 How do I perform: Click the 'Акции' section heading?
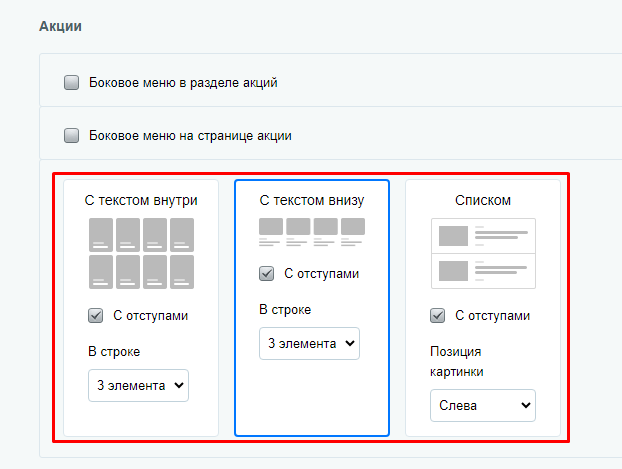[60, 26]
